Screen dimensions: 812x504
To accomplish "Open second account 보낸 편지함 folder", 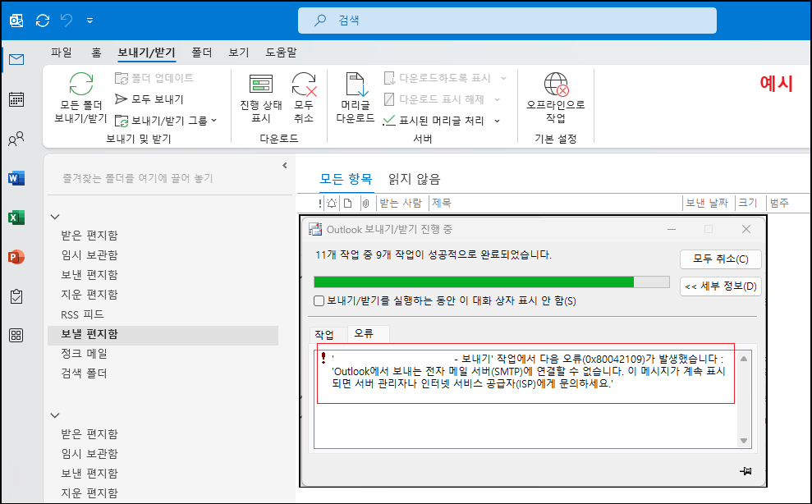I will [89, 473].
